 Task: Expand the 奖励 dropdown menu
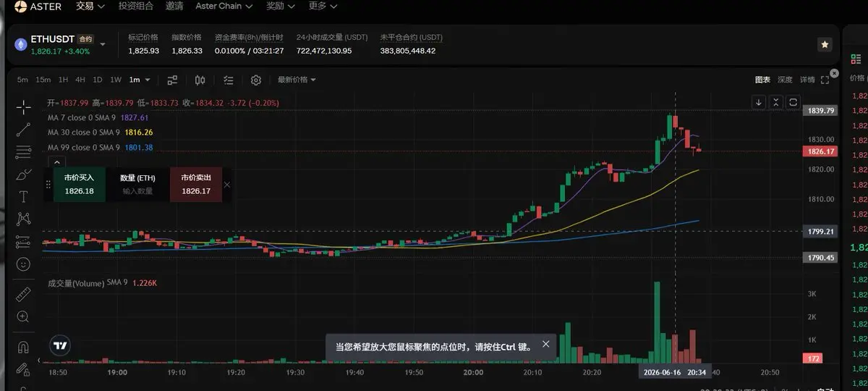280,6
